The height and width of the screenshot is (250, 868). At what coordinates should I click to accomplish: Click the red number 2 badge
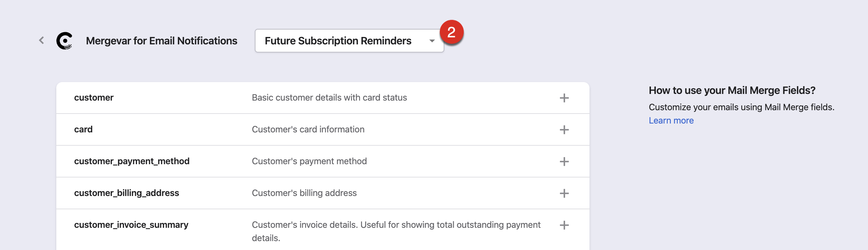(451, 32)
